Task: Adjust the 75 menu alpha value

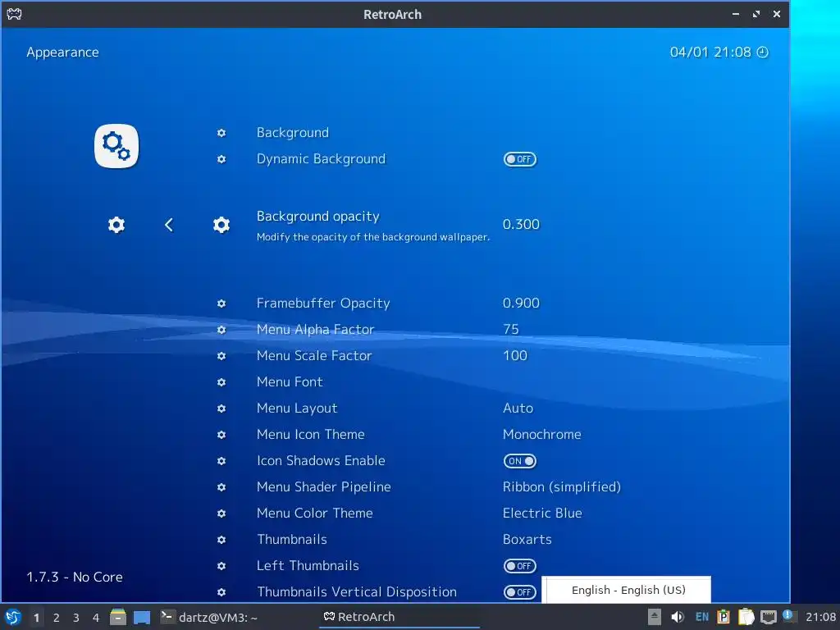Action: (x=511, y=330)
